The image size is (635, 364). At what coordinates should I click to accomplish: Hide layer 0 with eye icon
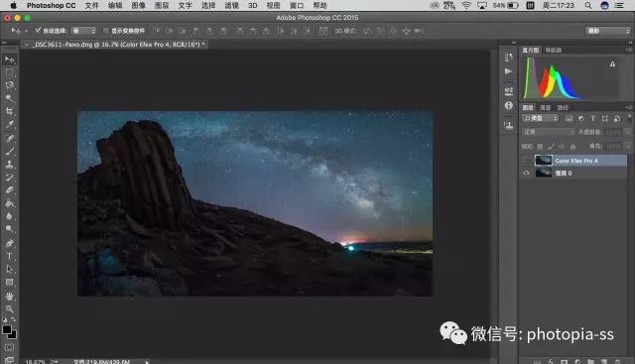coord(527,173)
